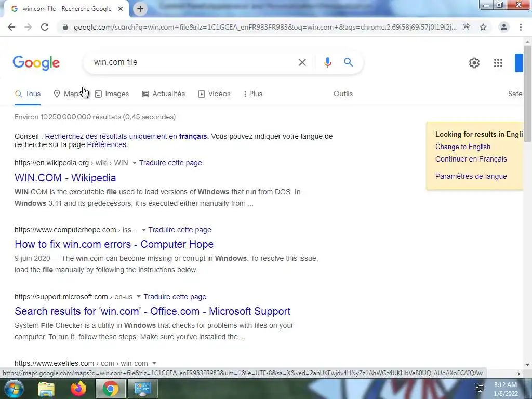Expand dropdown arrow beside support.microsoft.com URL

[138, 297]
